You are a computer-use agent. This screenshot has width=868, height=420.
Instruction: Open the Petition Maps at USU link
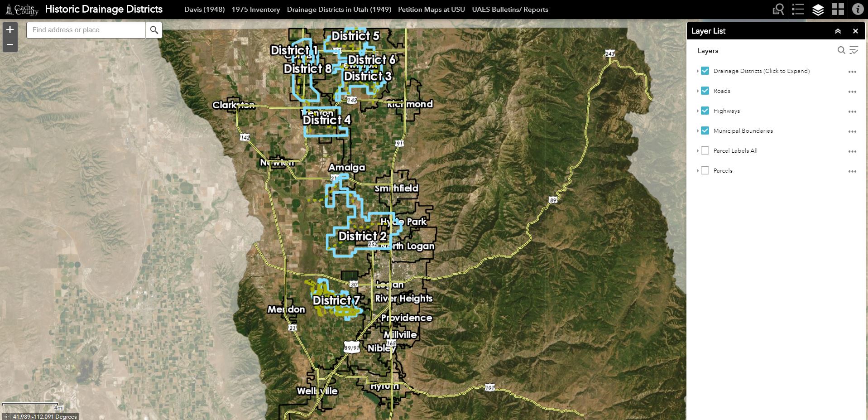point(431,9)
